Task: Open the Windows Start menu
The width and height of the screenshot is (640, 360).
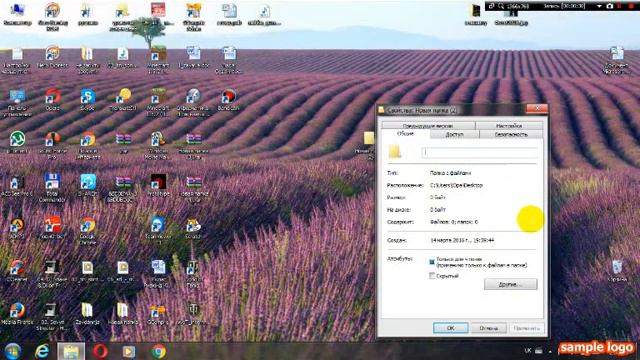Action: [x=13, y=351]
